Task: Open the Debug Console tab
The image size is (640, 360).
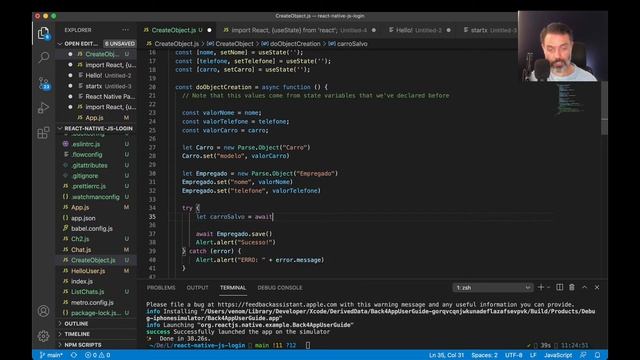Action: pos(280,288)
